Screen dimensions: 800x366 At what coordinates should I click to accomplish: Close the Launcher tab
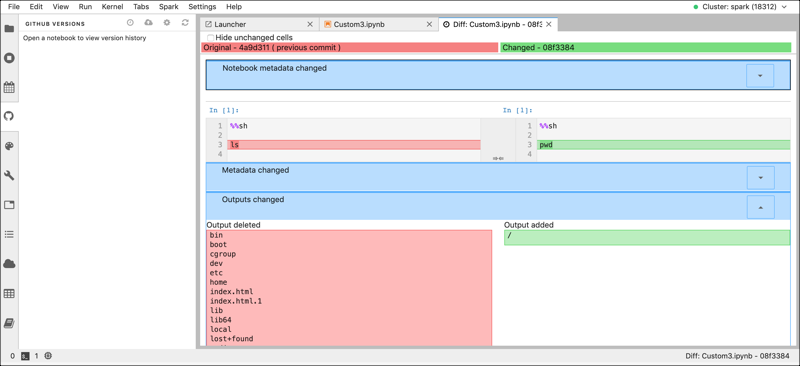click(310, 24)
